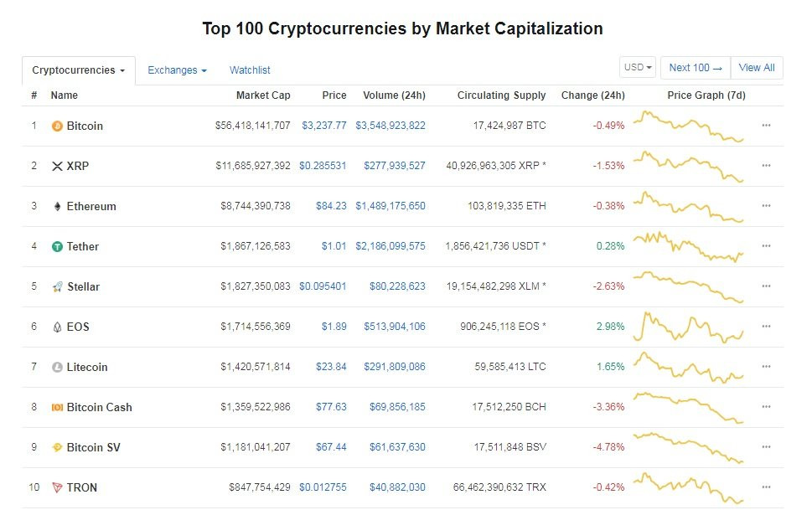Click Ethereum's $84.23 price link
Screen dimensions: 812x510
click(x=331, y=206)
